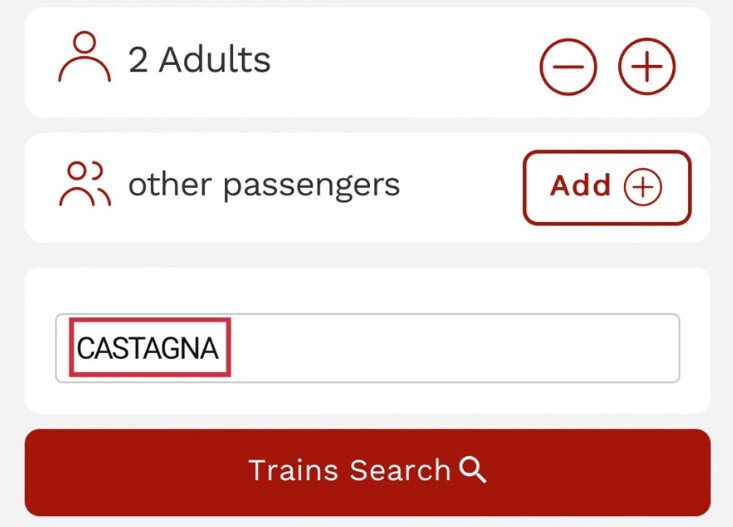The image size is (733, 527).
Task: Click empty space after CASTAGNA in field
Action: click(450, 348)
